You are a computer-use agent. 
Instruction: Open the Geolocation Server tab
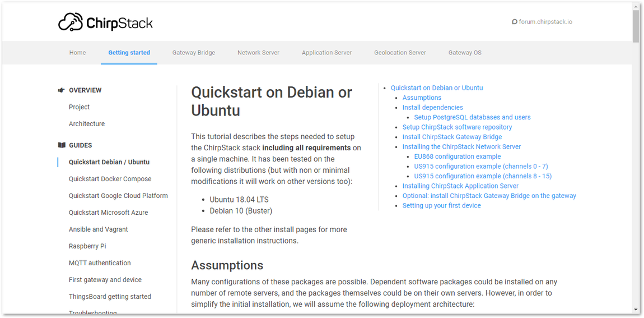tap(400, 53)
